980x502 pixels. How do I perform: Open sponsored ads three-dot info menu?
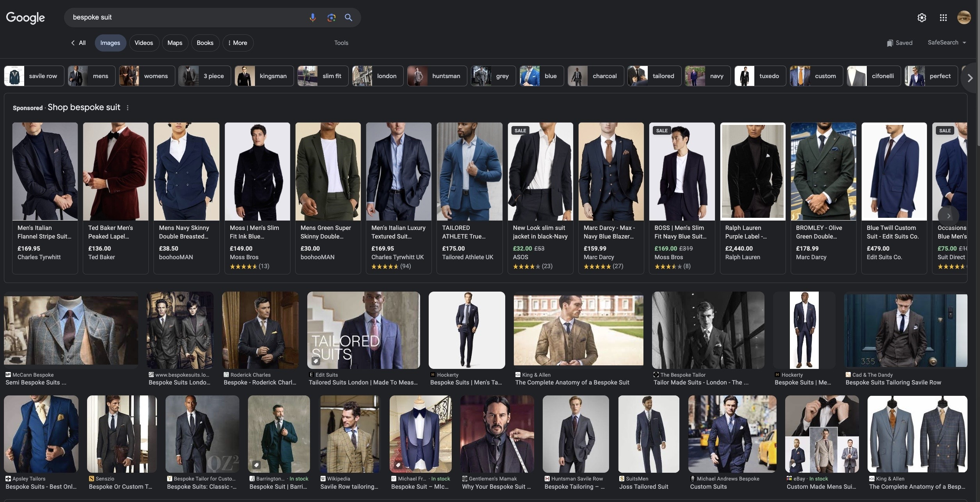[x=127, y=108]
